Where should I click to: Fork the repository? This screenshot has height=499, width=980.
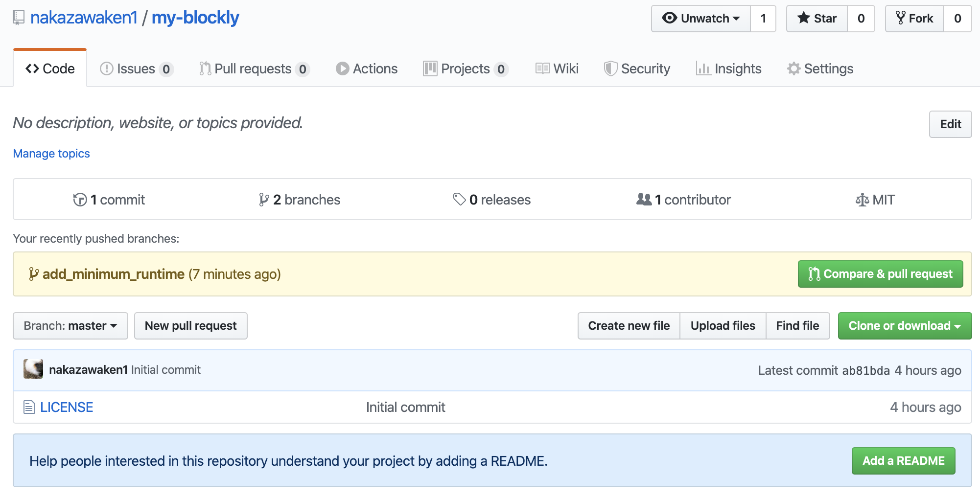point(913,18)
